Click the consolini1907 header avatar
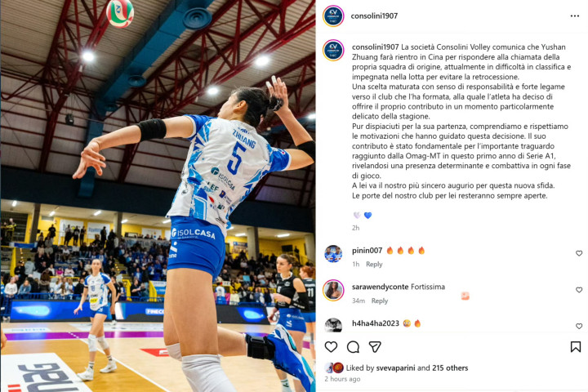588x392 pixels. point(333,16)
